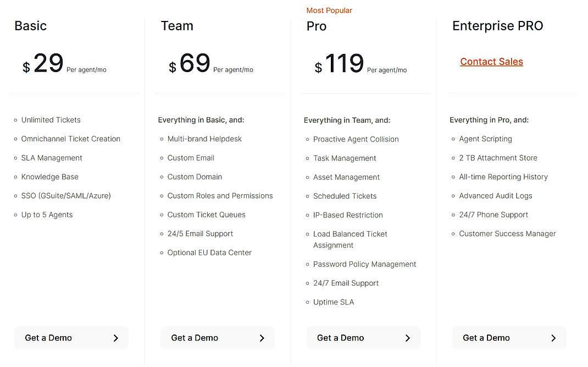Click chevron arrow in Enterprise PRO Get a Demo

pos(553,338)
